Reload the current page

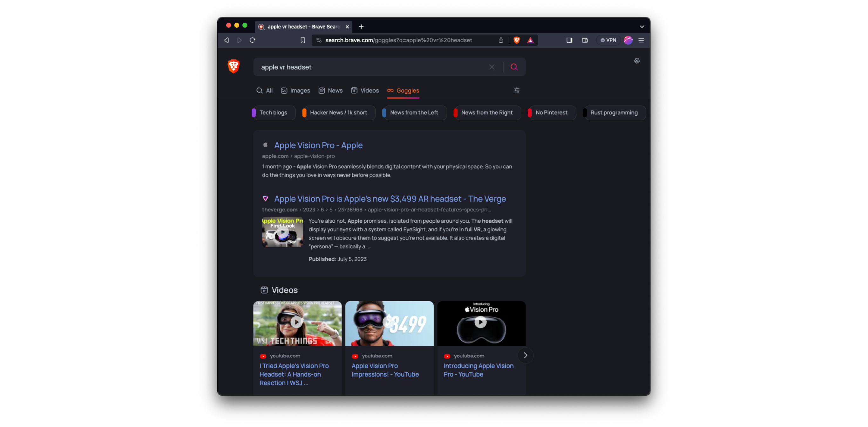point(252,40)
